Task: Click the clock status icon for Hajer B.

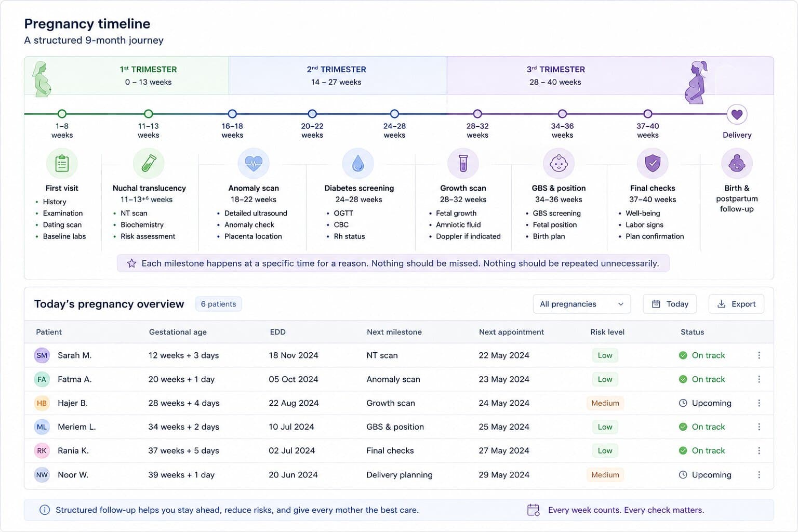Action: [683, 403]
